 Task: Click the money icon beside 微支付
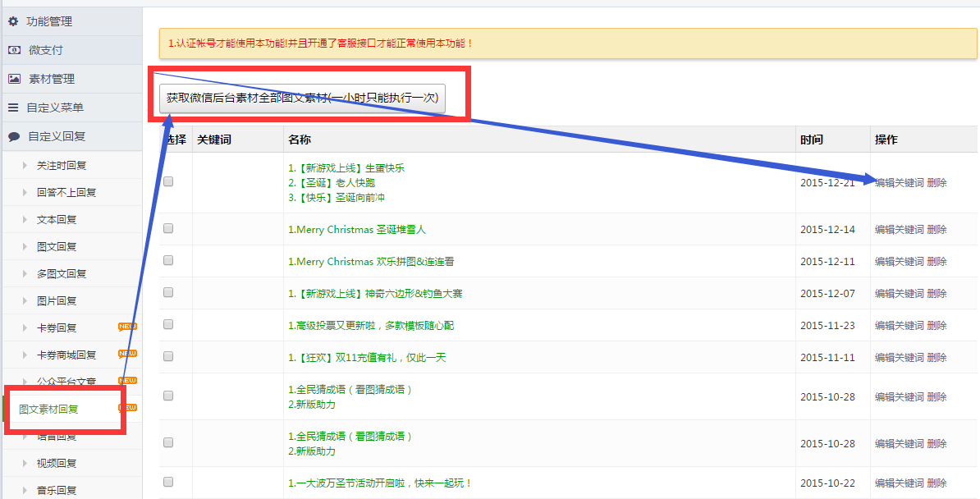[x=14, y=50]
